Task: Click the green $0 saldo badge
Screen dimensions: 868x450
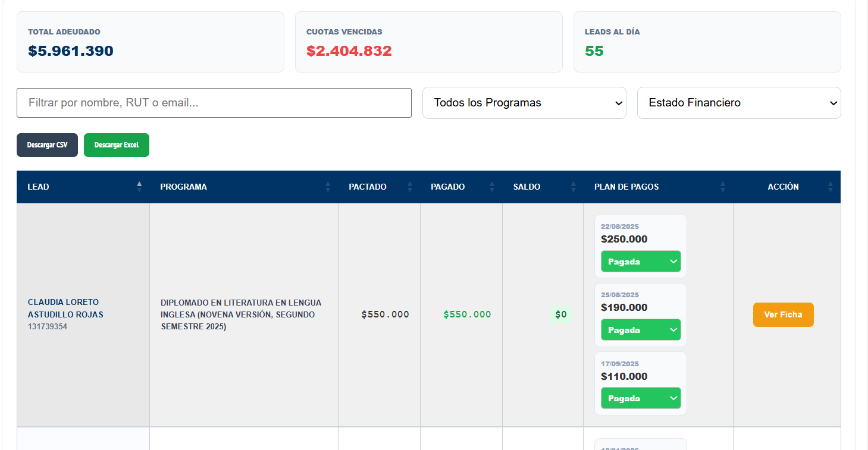Action: click(x=561, y=314)
